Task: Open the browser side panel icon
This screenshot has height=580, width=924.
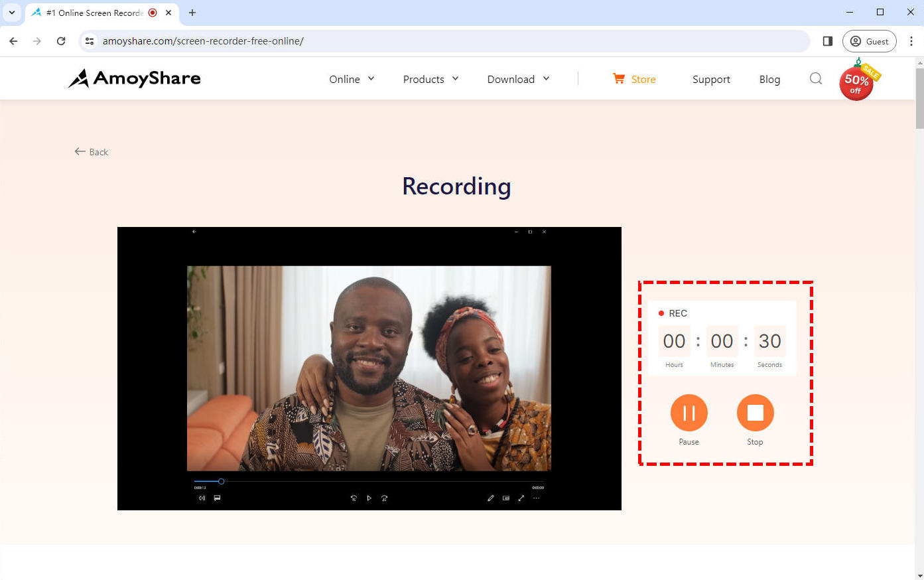Action: (x=827, y=41)
